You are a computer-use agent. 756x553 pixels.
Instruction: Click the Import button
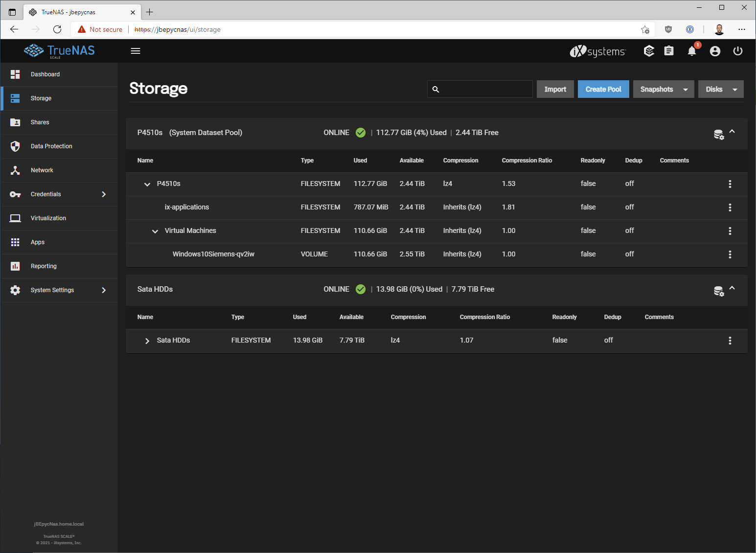tap(555, 89)
